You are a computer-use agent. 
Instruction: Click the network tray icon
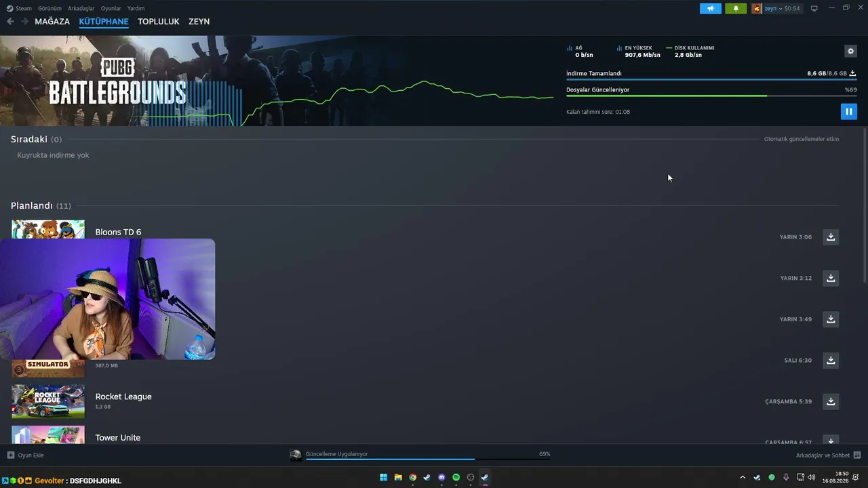coord(800,477)
